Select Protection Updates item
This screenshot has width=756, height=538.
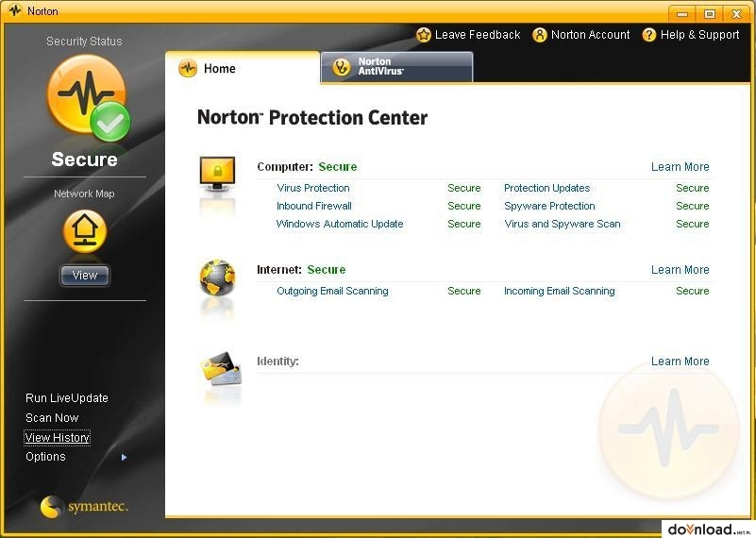(546, 188)
